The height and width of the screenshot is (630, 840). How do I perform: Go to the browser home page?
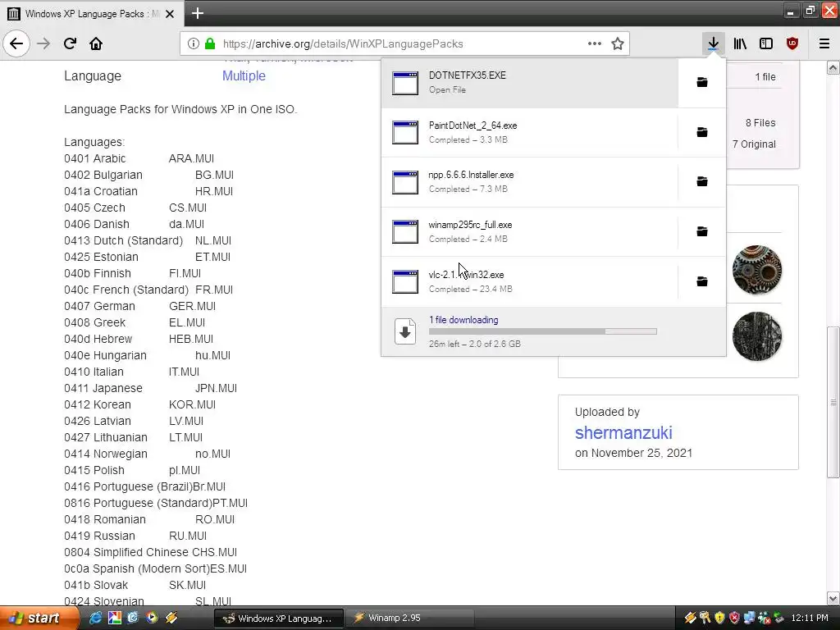click(x=96, y=43)
